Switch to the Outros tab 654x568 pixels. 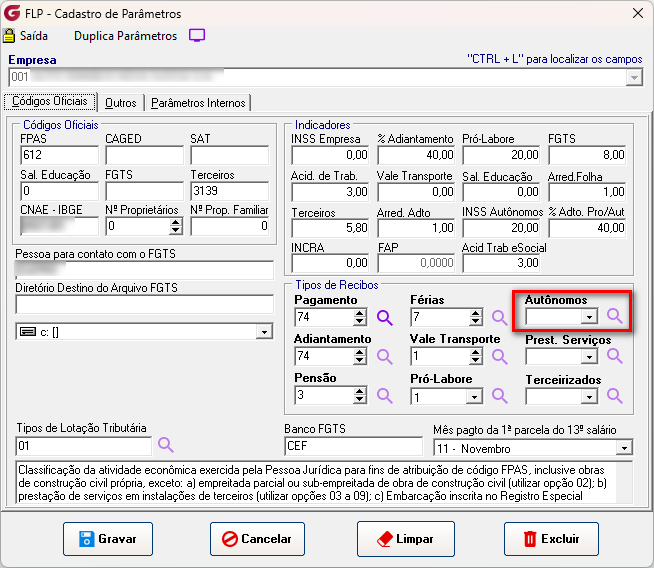point(121,103)
